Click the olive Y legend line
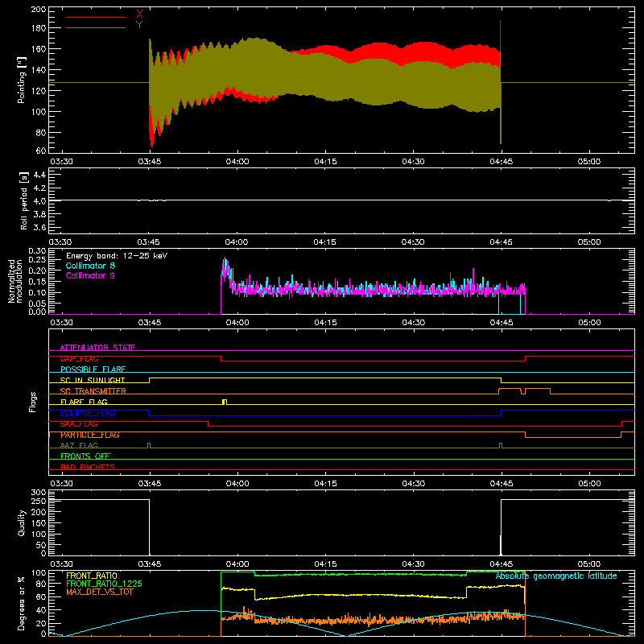Screen dimensions: 644x644 (x=96, y=27)
